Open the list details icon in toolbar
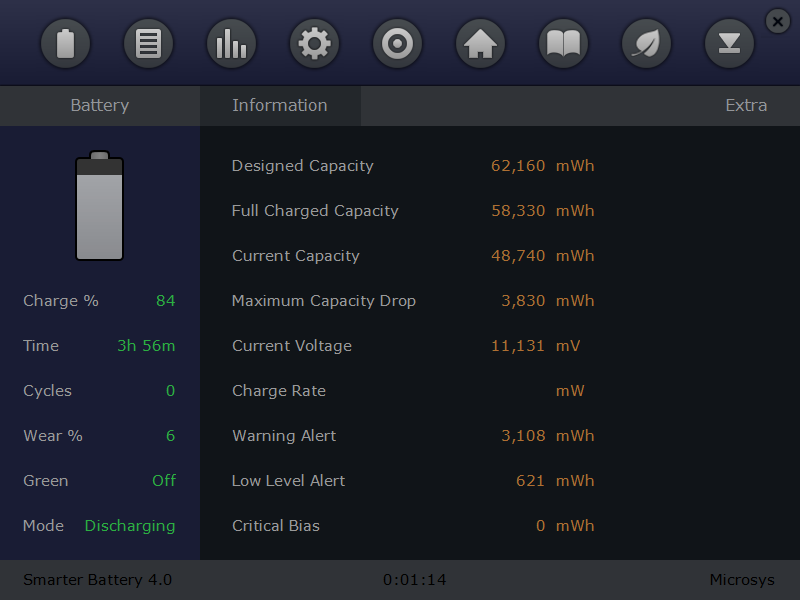The image size is (800, 600). pos(148,43)
